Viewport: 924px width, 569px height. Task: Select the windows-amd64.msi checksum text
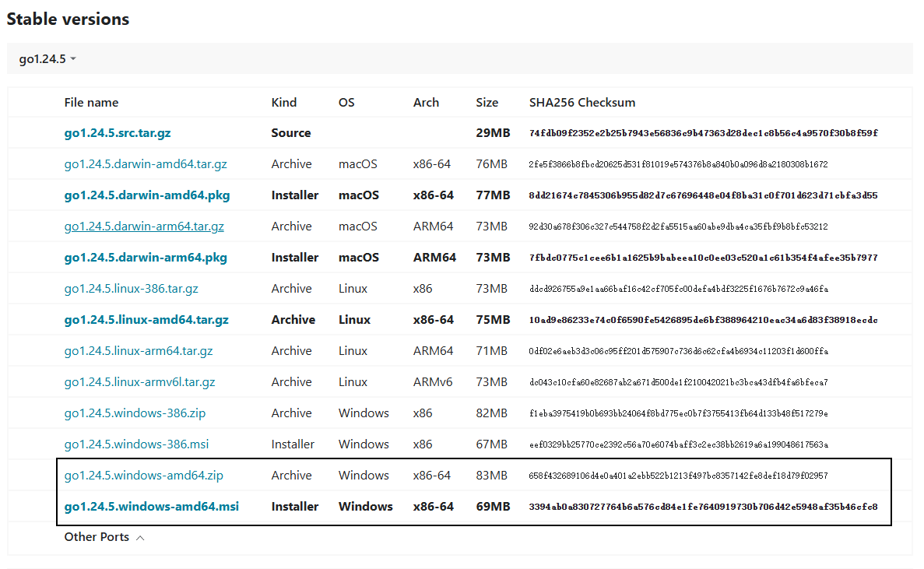coord(703,507)
